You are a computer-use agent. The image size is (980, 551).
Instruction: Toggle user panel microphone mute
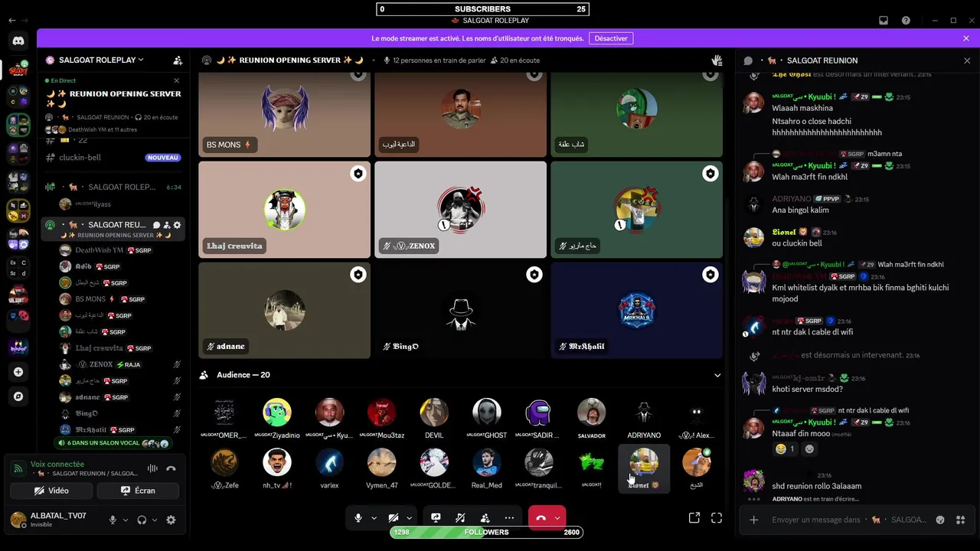point(113,520)
